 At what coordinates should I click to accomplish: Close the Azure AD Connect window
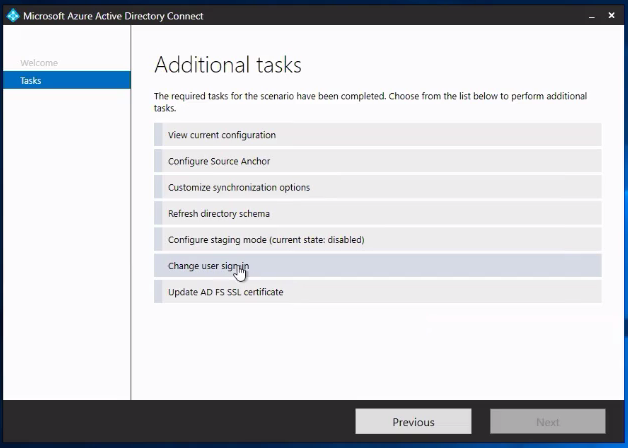611,15
